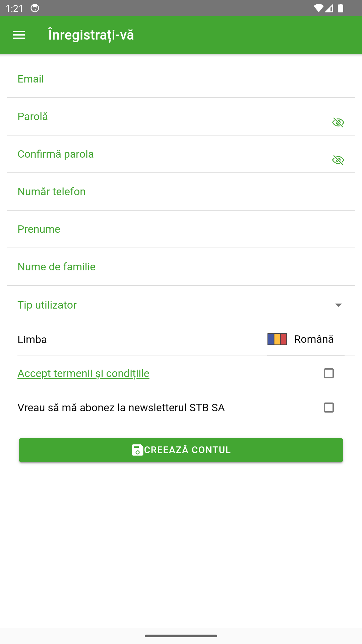The image size is (362, 644).
Task: Tap the Nume de familie field
Action: pos(181,267)
